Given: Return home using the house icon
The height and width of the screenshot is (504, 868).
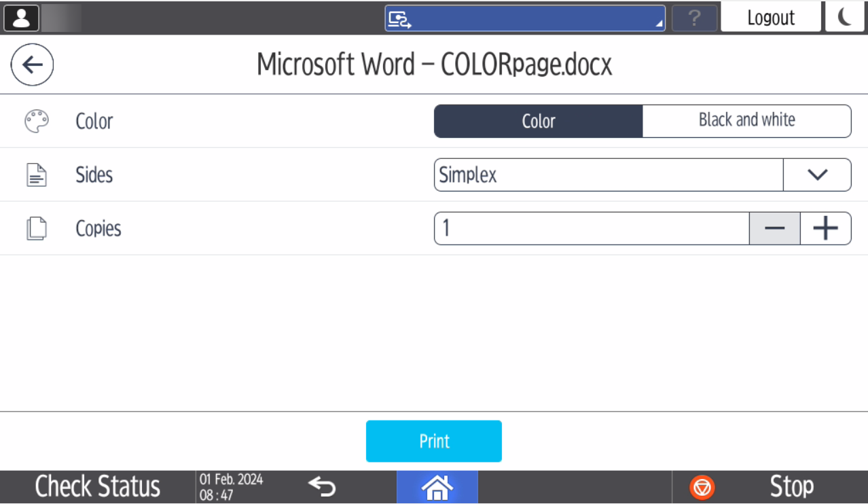Looking at the screenshot, I should point(437,487).
